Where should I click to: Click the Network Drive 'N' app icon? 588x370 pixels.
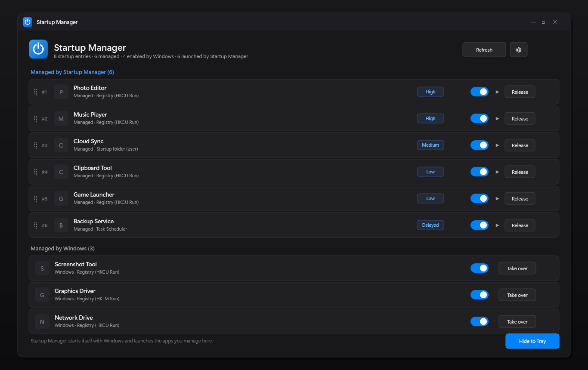tap(42, 322)
